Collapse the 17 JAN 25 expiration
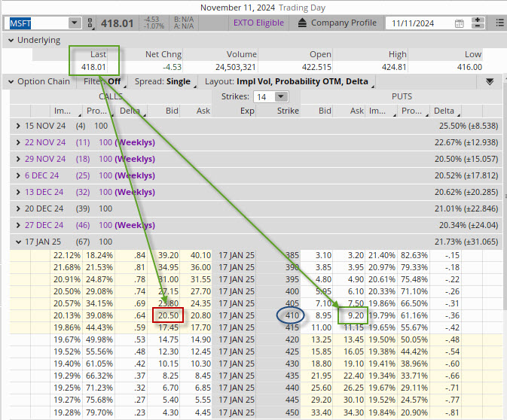This screenshot has height=420, width=507. point(19,242)
